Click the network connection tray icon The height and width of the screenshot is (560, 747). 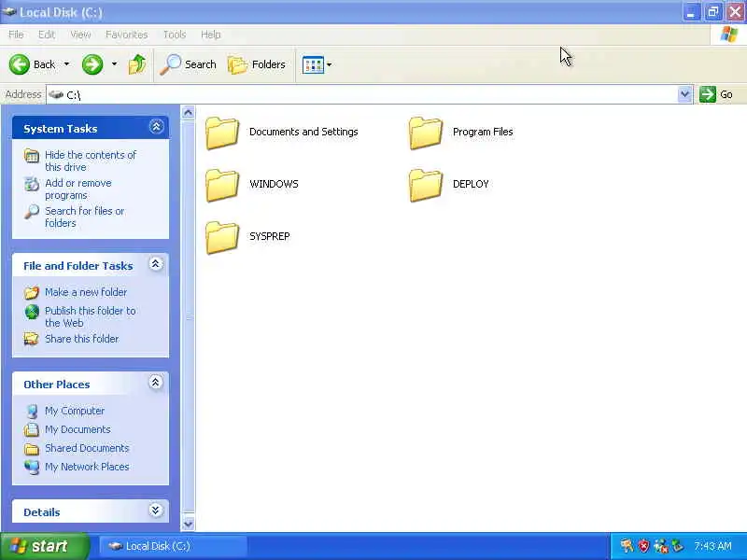(661, 546)
